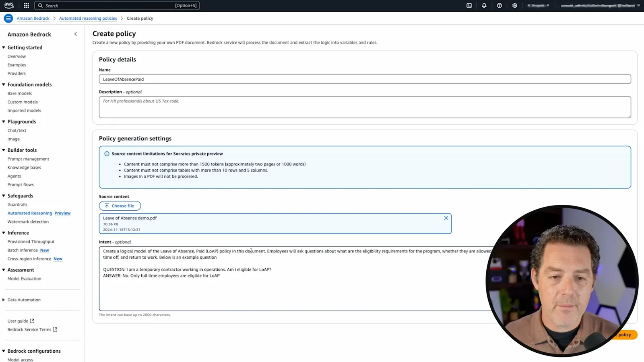The width and height of the screenshot is (644, 362).
Task: Collapse the Safeguards section
Action: tap(4, 196)
